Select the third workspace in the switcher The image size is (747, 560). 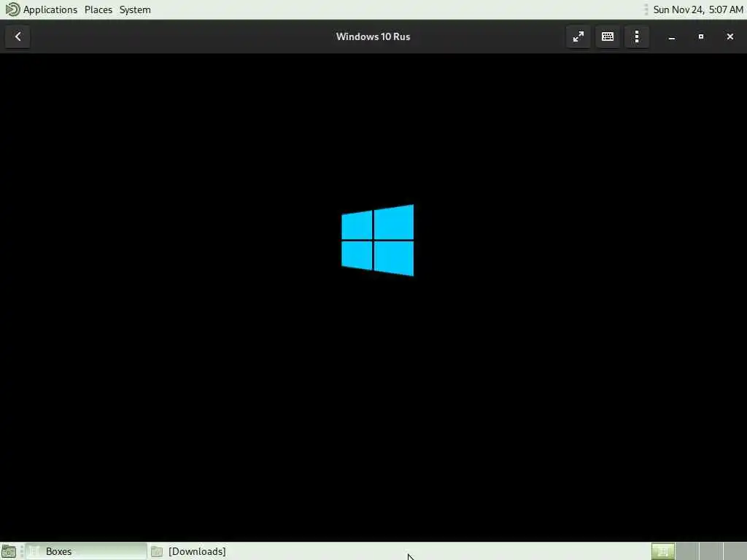pyautogui.click(x=711, y=551)
